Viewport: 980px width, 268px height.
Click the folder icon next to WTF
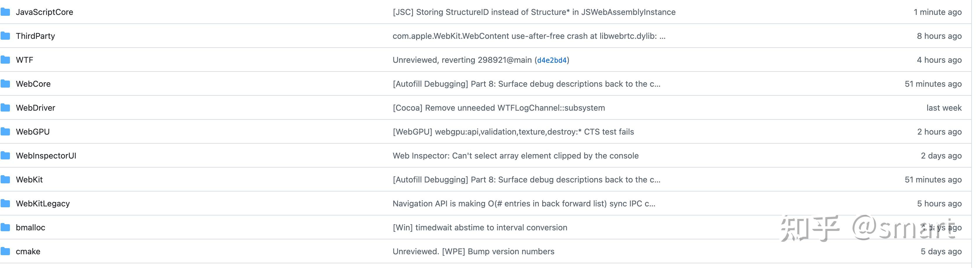coord(5,60)
